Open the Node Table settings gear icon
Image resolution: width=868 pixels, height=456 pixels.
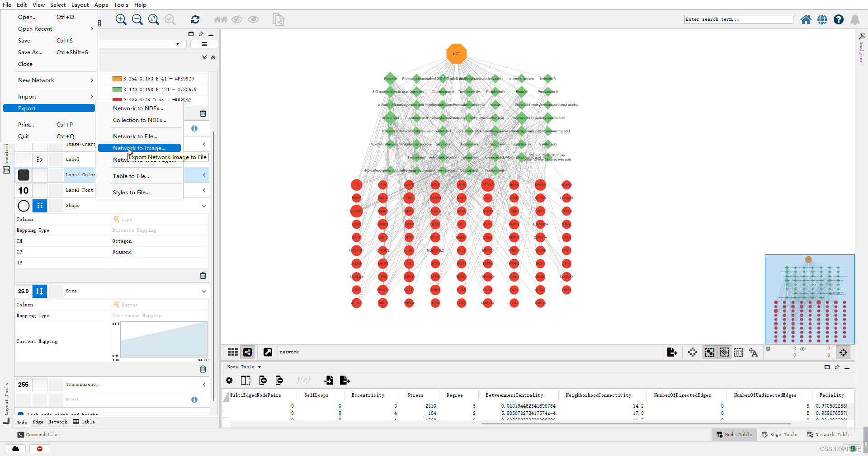(x=229, y=381)
